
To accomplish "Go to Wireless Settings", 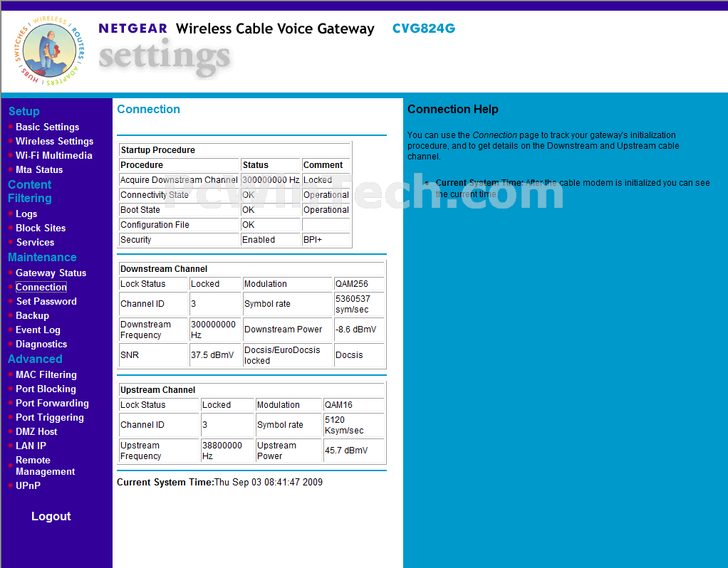I will [x=54, y=141].
